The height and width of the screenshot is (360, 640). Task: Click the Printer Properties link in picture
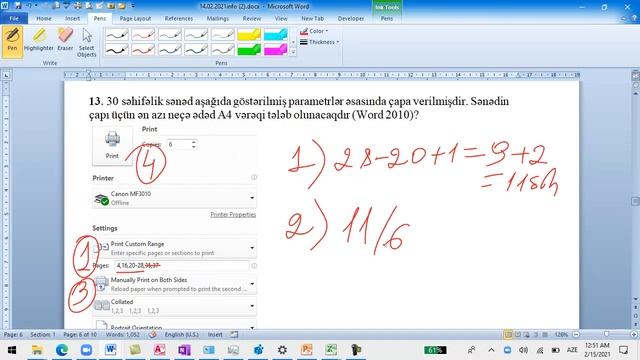[233, 215]
